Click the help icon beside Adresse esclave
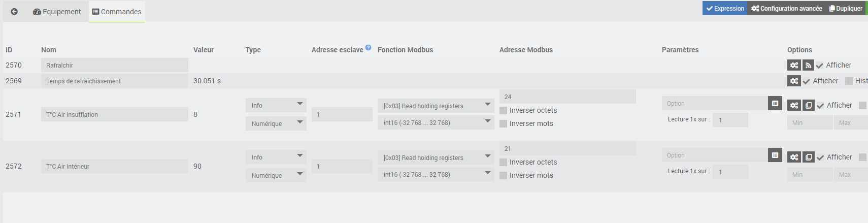 (368, 48)
